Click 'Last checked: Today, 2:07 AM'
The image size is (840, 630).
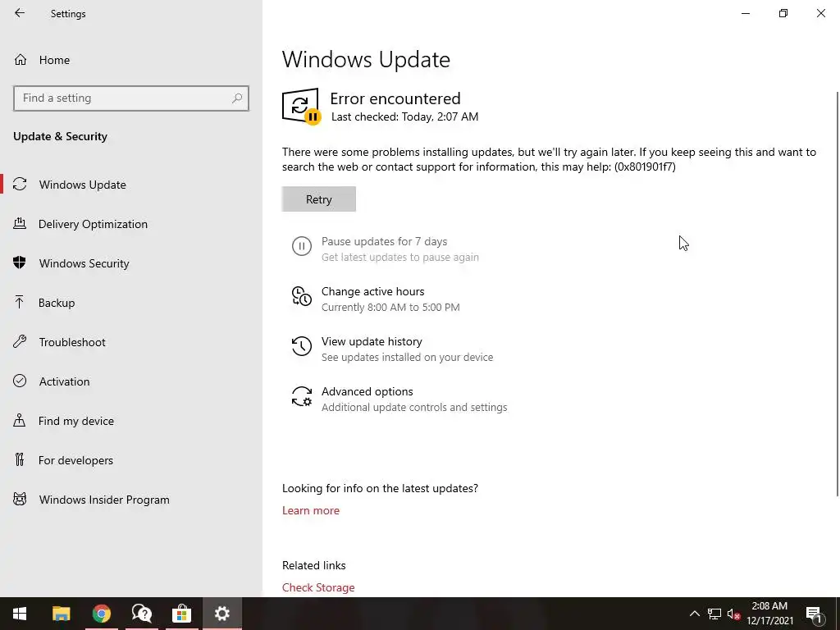(405, 116)
